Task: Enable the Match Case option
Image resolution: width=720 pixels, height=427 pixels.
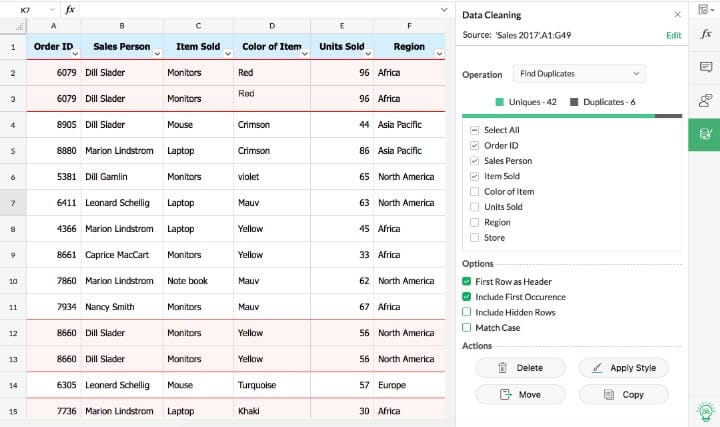Action: [467, 327]
